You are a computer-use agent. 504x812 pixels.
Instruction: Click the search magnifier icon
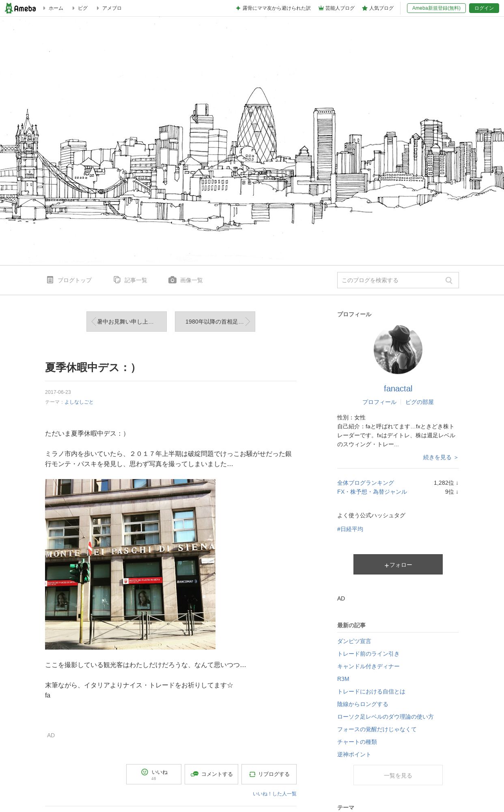(x=449, y=280)
